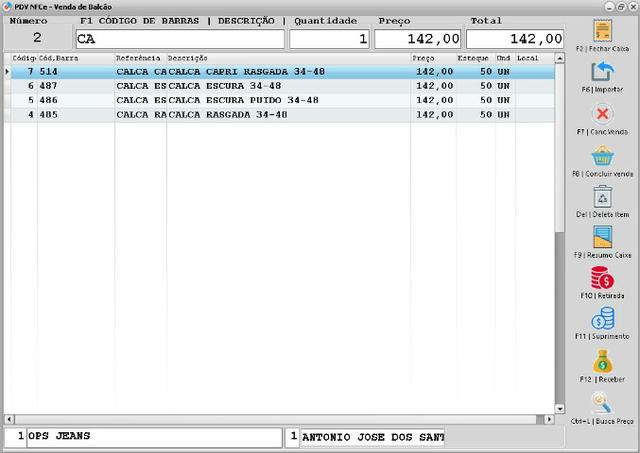Edit the Quantidade field
The height and width of the screenshot is (453, 640).
(x=329, y=39)
